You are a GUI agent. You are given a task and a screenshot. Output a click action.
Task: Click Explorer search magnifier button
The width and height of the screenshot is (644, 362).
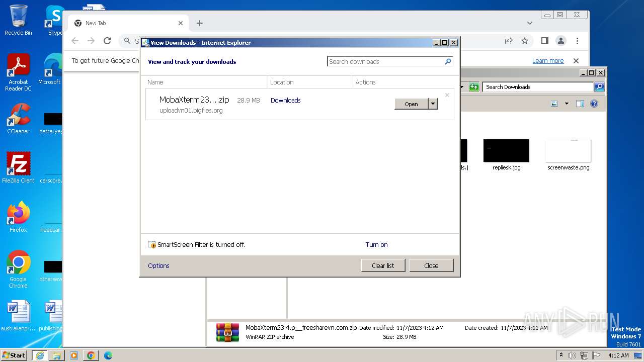[x=599, y=87]
